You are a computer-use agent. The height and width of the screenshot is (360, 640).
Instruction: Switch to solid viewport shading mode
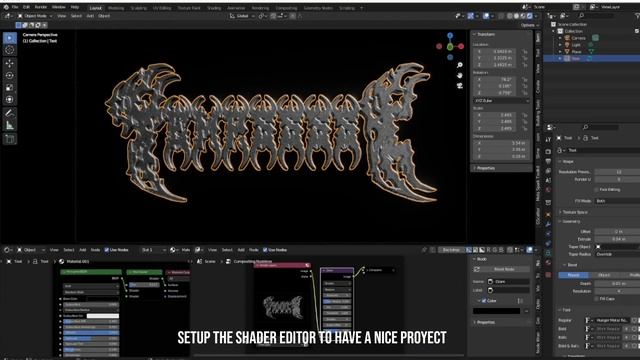516,16
